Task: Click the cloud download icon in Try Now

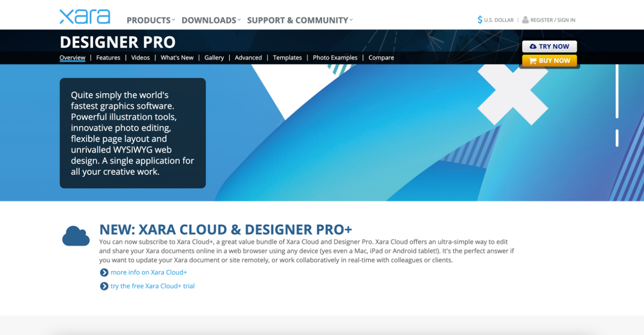Action: (x=533, y=46)
